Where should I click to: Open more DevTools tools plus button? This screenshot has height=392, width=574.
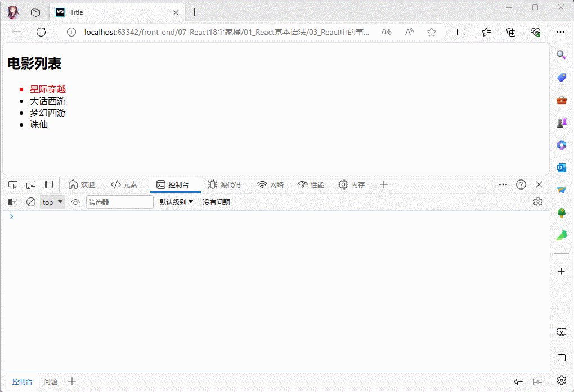pos(383,184)
